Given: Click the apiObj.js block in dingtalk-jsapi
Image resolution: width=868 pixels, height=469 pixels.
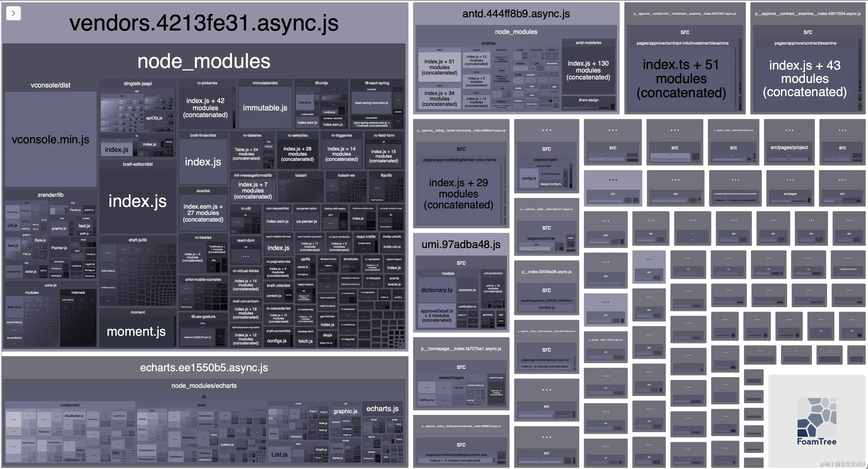Looking at the screenshot, I should [x=154, y=118].
